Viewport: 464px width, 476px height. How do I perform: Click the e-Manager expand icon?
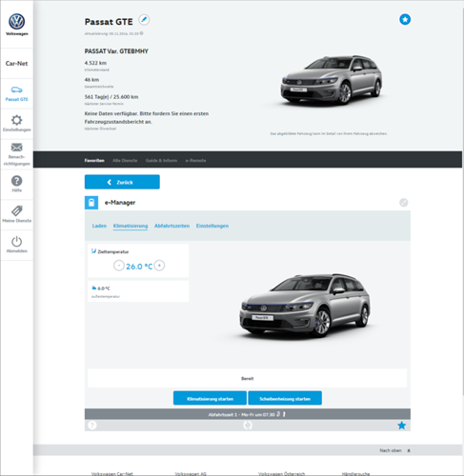click(404, 203)
